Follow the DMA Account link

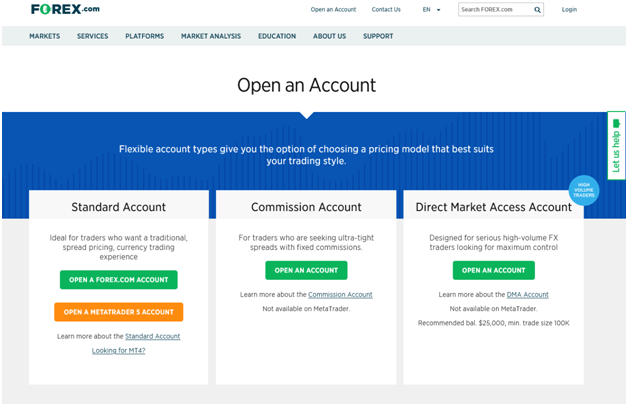[527, 295]
